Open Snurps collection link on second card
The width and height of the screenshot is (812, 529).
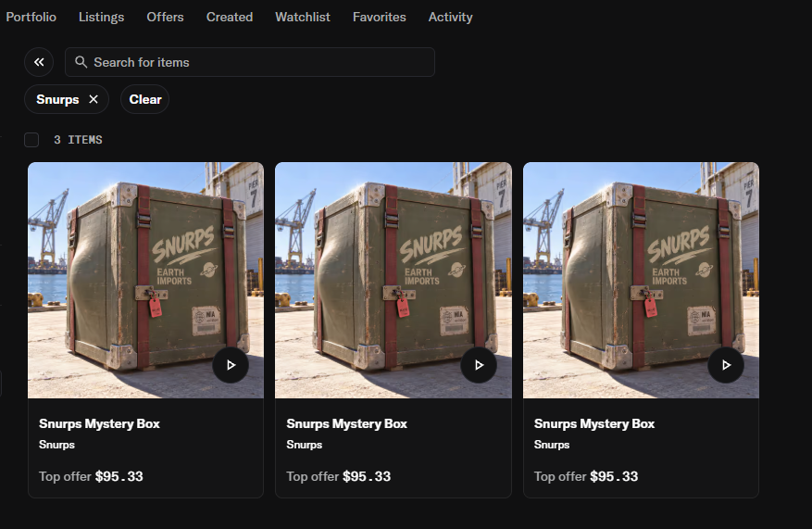[x=305, y=445]
